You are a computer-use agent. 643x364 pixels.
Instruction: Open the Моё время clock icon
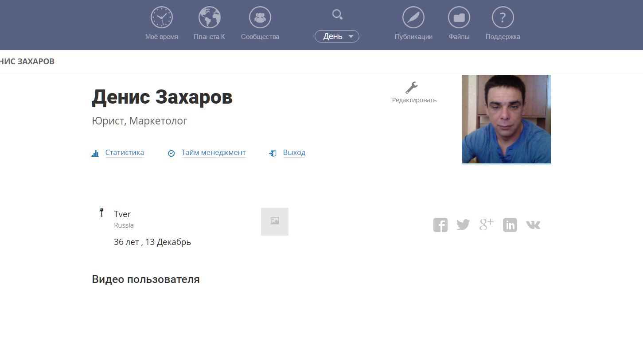(x=162, y=18)
